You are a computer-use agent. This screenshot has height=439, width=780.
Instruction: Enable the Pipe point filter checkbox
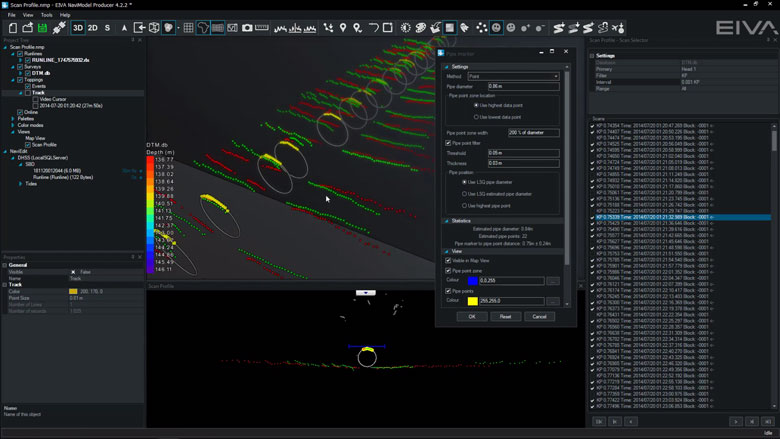tap(448, 143)
